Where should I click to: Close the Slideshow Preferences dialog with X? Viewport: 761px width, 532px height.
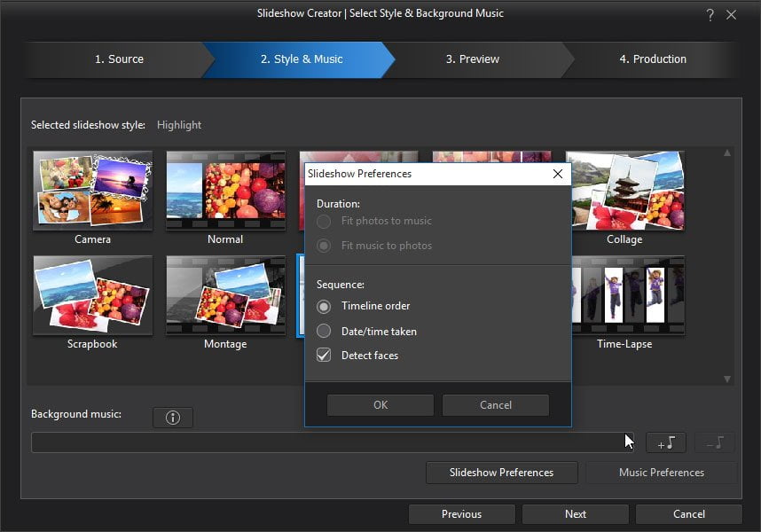coord(558,174)
